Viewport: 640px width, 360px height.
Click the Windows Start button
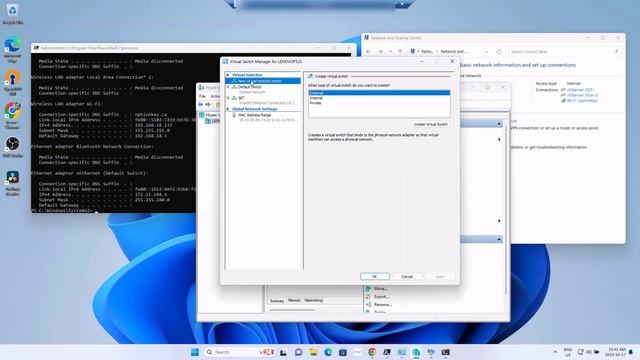point(195,352)
